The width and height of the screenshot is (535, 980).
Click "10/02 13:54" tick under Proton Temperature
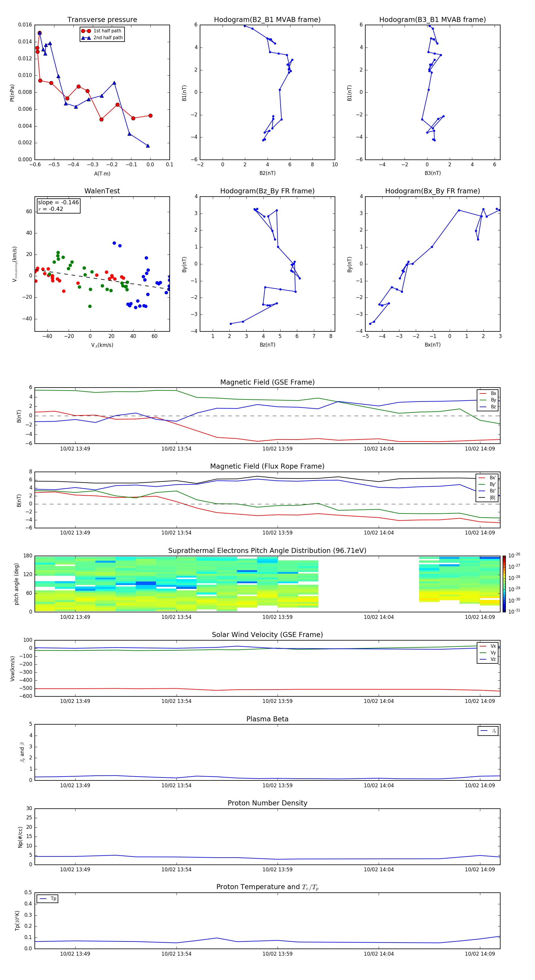click(x=176, y=954)
